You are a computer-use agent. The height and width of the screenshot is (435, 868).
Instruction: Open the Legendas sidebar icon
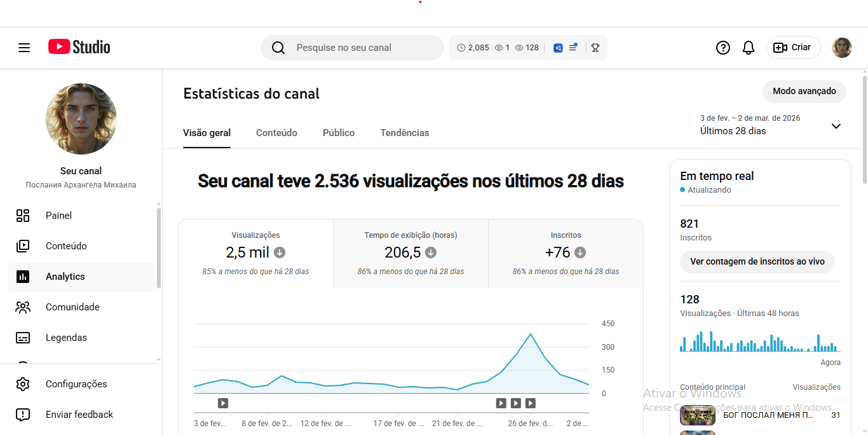[x=24, y=337]
